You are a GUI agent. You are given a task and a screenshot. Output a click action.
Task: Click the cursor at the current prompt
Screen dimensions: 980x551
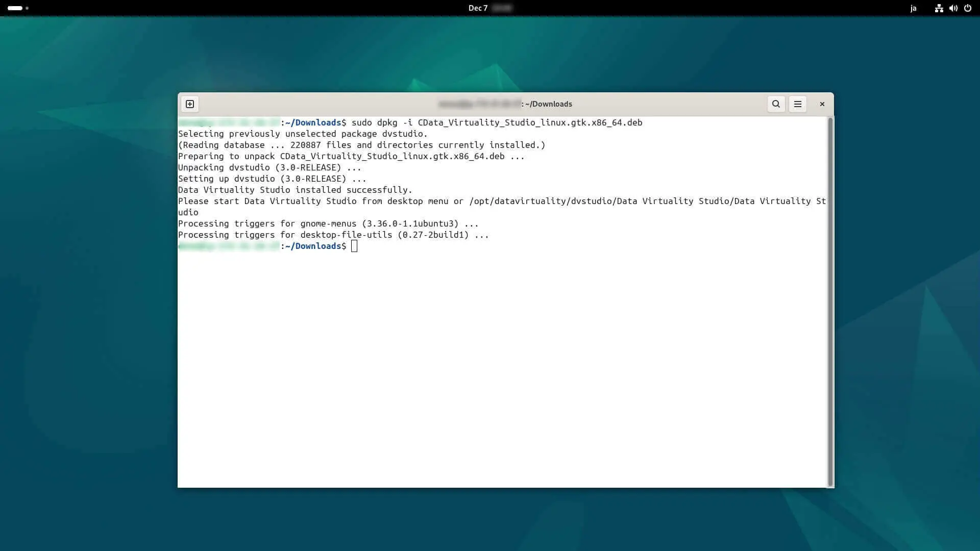point(354,246)
